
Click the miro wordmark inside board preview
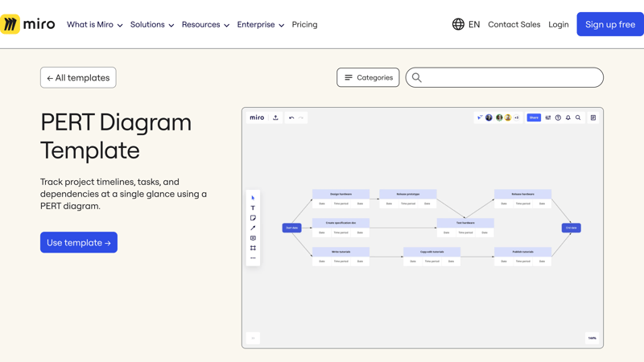tap(257, 117)
